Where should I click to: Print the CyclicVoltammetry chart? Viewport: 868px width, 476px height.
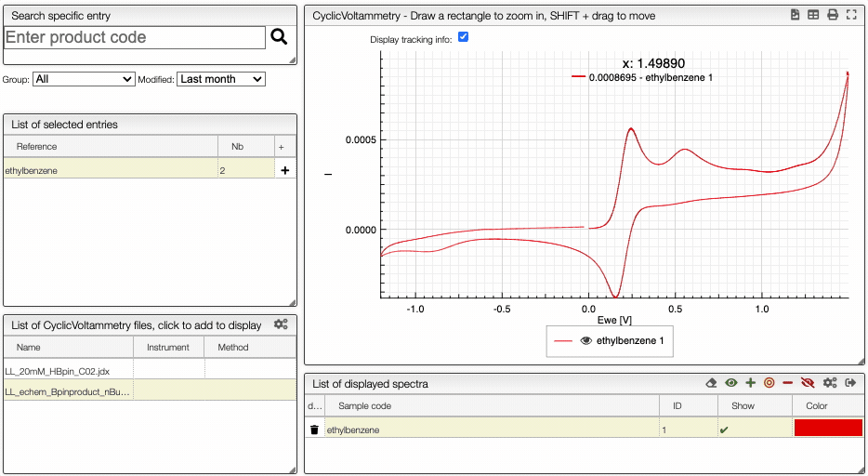(833, 15)
